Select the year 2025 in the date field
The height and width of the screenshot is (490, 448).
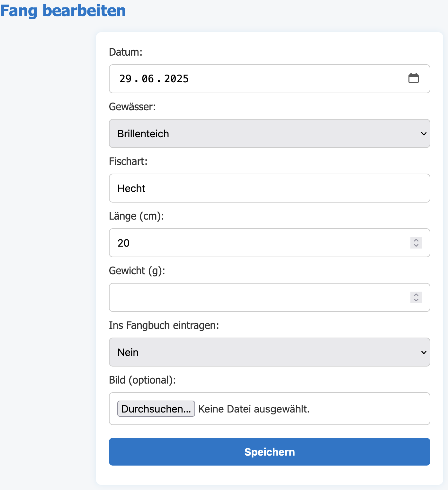pos(176,79)
